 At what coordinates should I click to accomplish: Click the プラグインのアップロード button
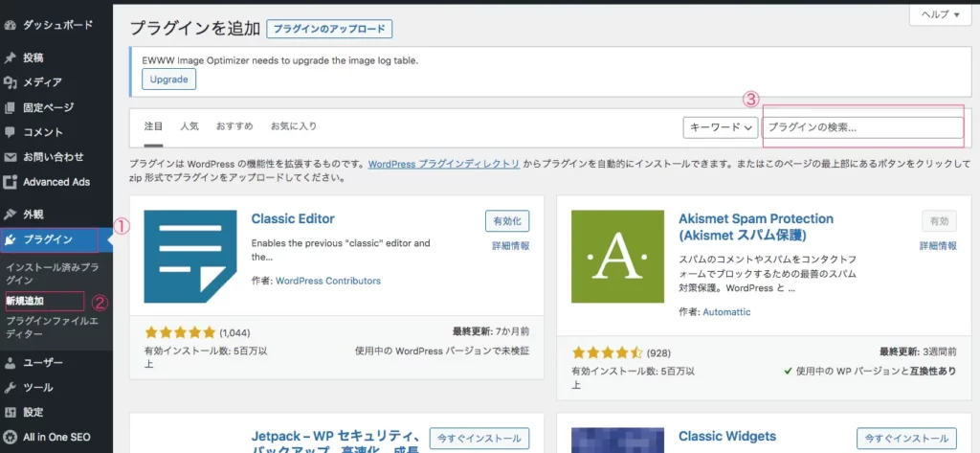[x=329, y=29]
